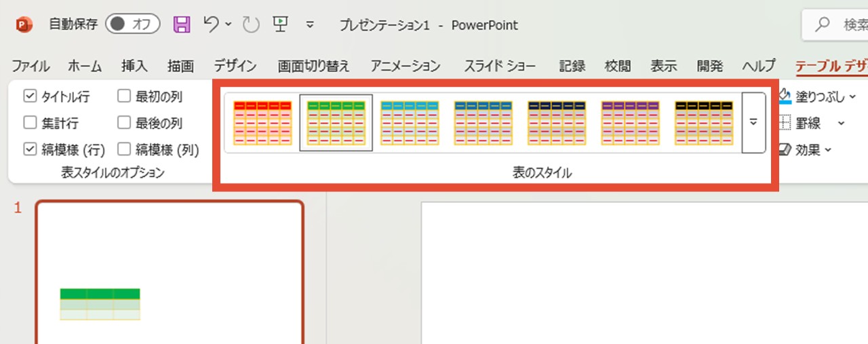
Task: Click the Save floppy disk icon
Action: point(182,25)
